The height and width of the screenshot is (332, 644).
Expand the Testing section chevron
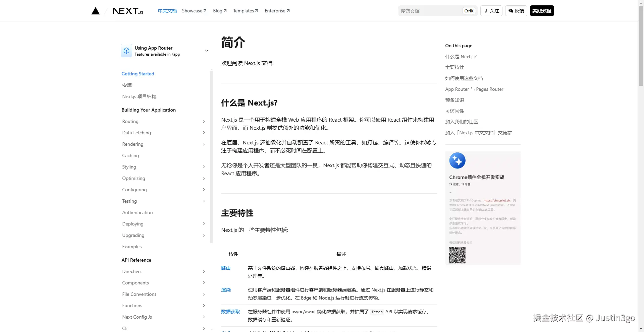(x=204, y=201)
